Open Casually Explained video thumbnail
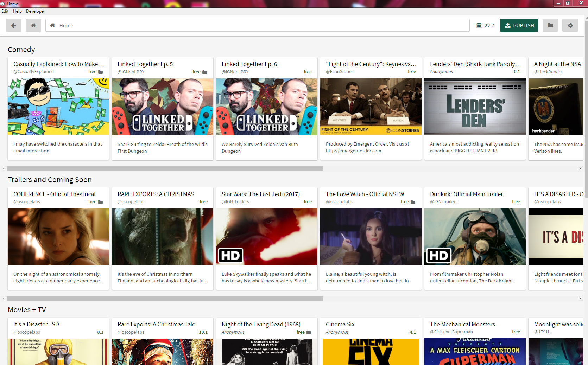Viewport: 588px width, 365px height. pyautogui.click(x=58, y=107)
